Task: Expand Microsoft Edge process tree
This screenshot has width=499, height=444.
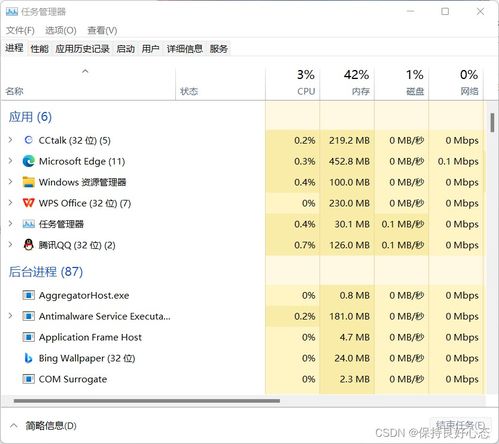Action: click(11, 161)
